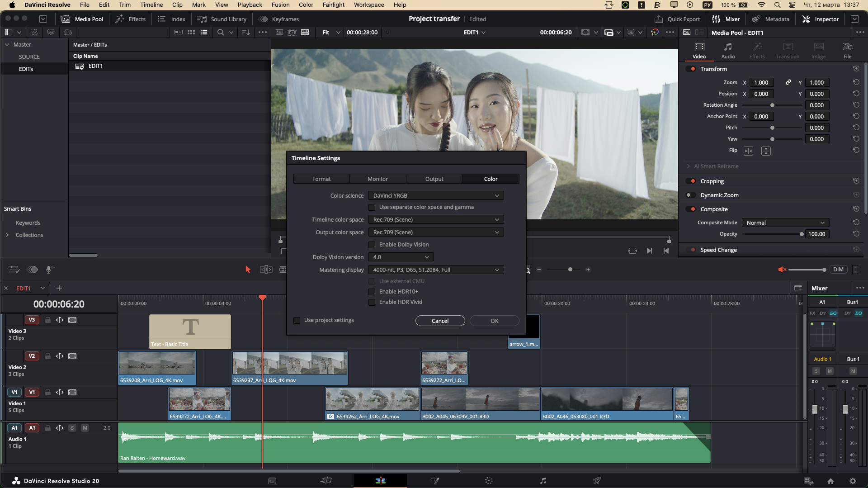Image resolution: width=868 pixels, height=488 pixels.
Task: Collapse the Master bin in sidebar
Action: [x=7, y=44]
